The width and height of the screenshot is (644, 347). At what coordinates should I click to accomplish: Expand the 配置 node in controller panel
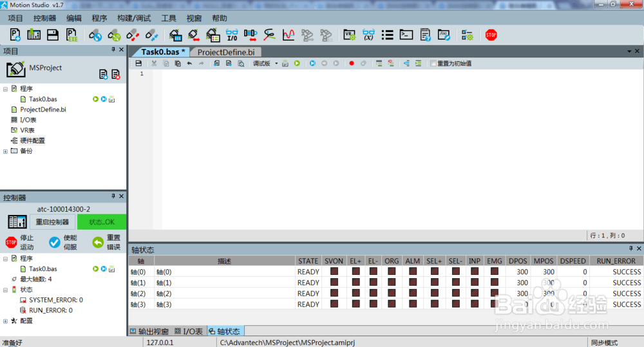[5, 321]
